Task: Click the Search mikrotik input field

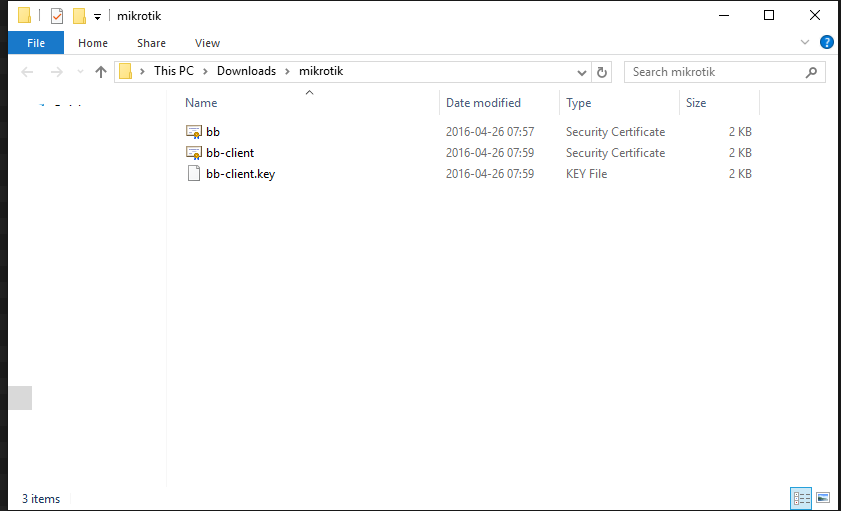Action: 716,72
